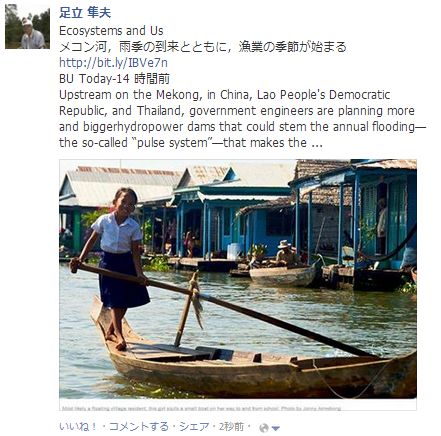This screenshot has width=441, height=436.
Task: Open 足立 隼夫's profile picture
Action: click(x=27, y=27)
